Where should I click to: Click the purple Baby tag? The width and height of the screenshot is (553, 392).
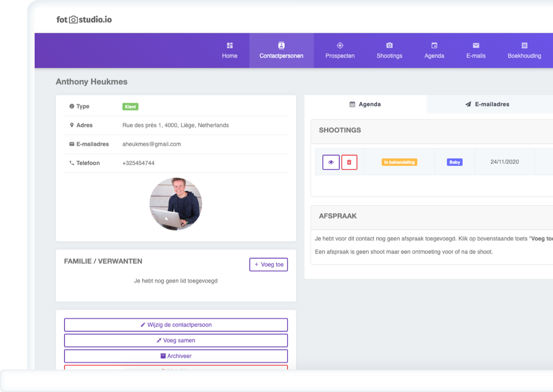tap(454, 162)
